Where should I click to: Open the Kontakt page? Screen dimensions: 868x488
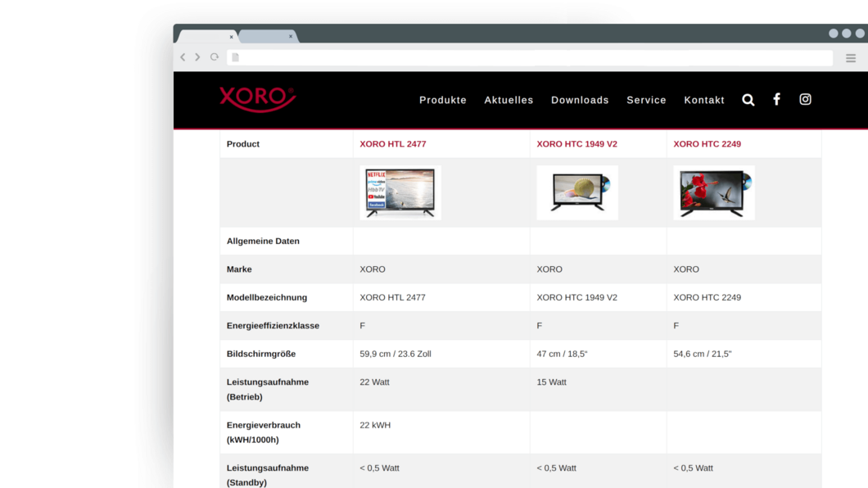click(704, 100)
